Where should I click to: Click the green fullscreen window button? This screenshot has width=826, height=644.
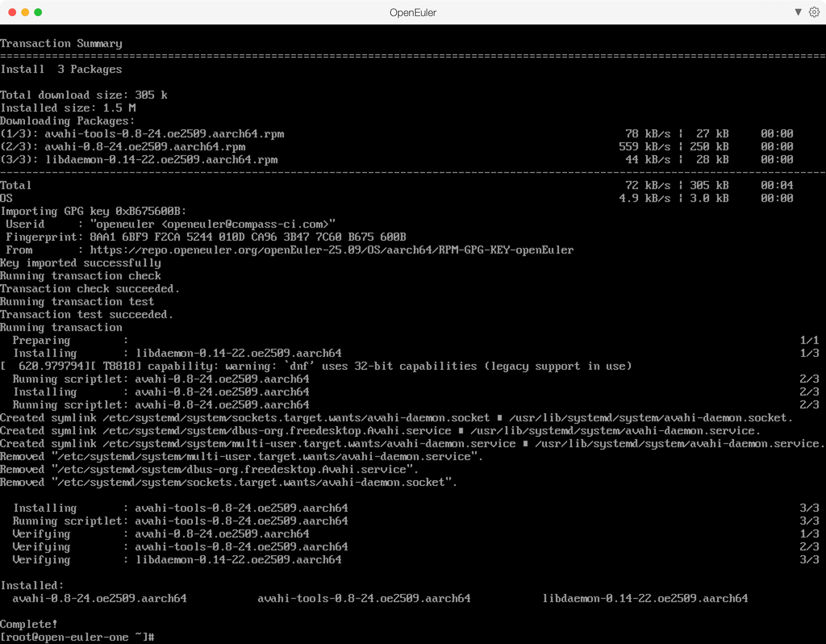pos(38,13)
